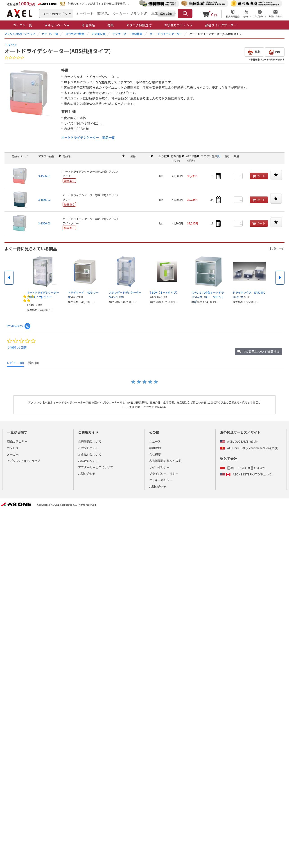Print this page with the print button
Image resolution: width=289 pixels, height=868 pixels.
(254, 52)
